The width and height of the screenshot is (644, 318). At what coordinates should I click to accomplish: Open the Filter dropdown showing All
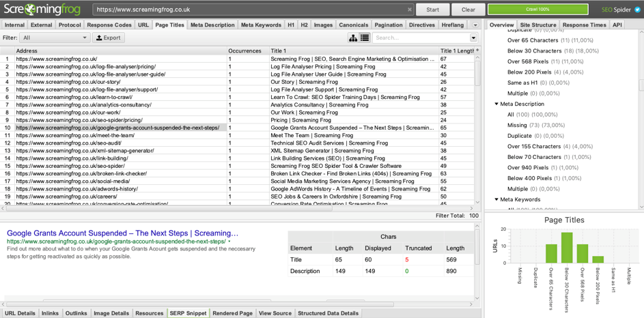tap(55, 38)
